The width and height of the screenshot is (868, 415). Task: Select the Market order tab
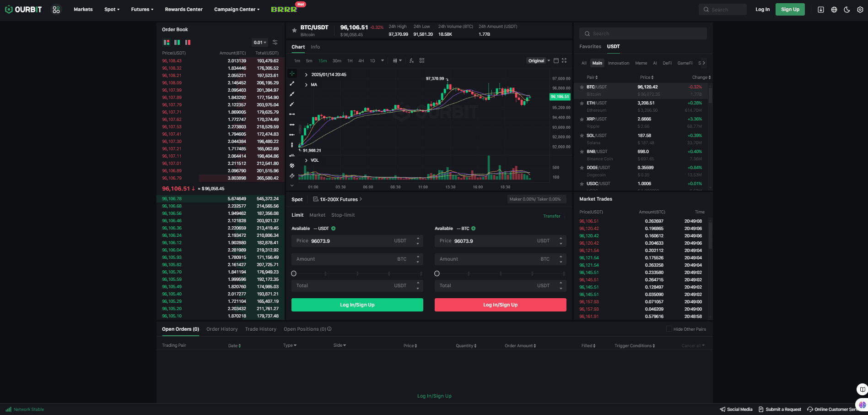point(317,215)
